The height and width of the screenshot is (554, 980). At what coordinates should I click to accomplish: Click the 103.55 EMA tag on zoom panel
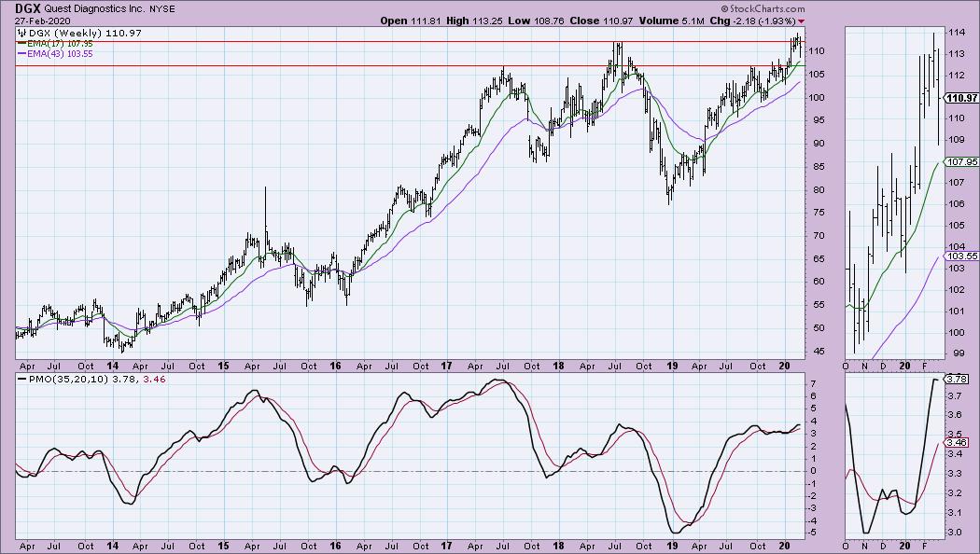coord(962,256)
